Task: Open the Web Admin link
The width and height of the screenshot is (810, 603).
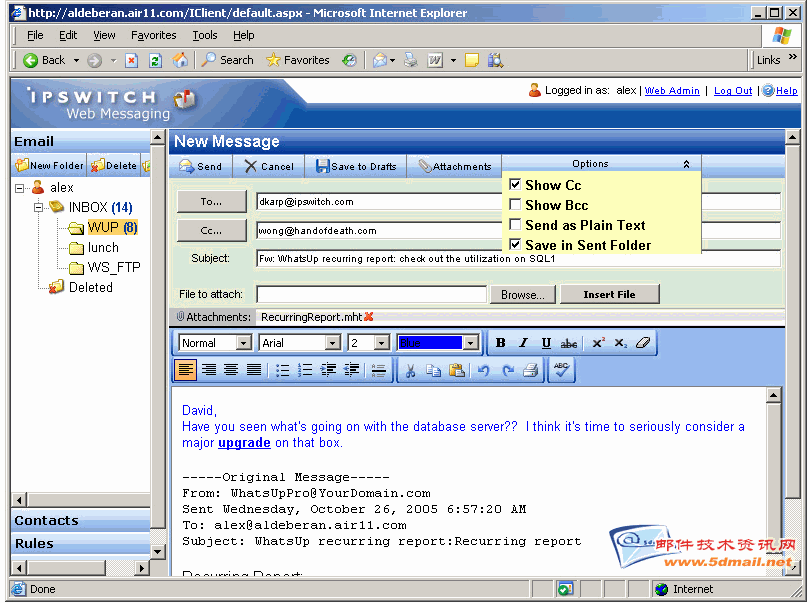Action: pyautogui.click(x=672, y=90)
